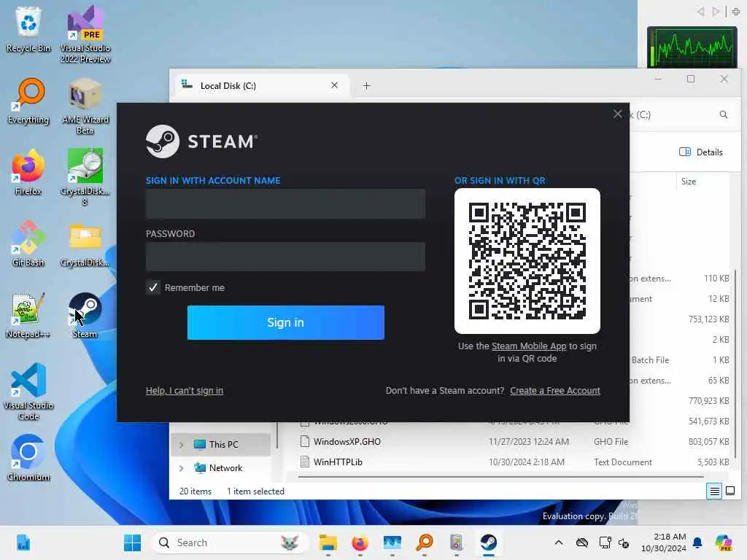Click the 803,057 KB size cell

pos(708,441)
